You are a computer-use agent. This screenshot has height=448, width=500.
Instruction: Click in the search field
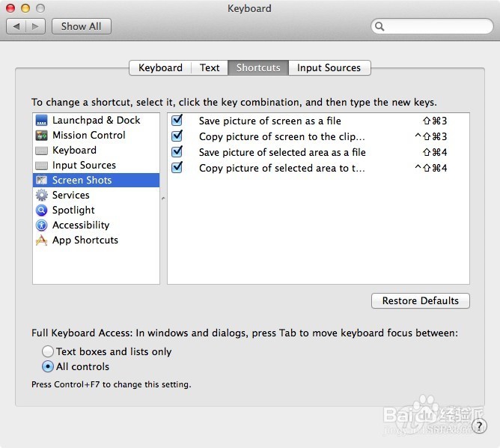(x=432, y=26)
